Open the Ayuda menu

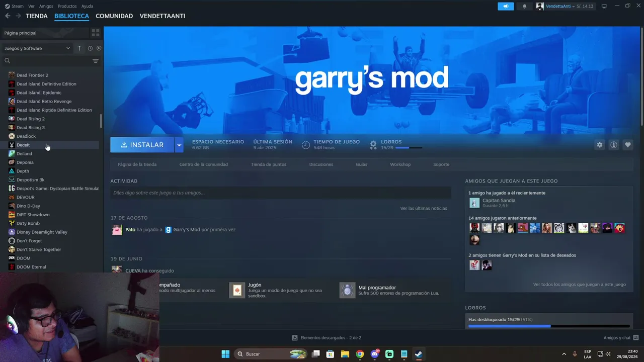87,7
